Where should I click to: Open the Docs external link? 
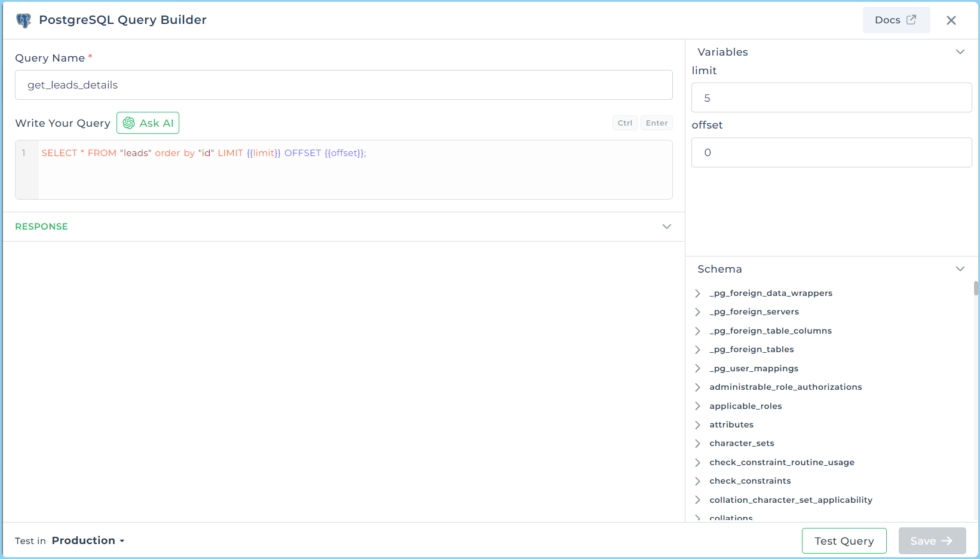896,20
